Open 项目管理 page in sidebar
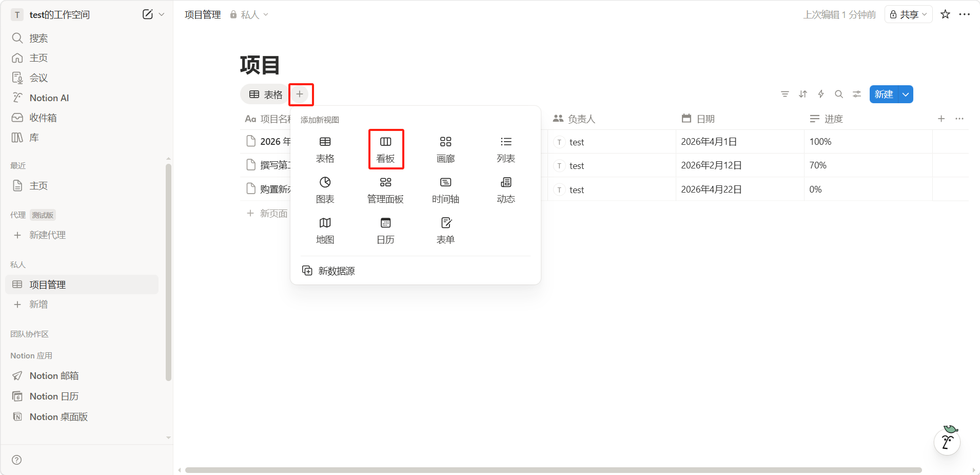This screenshot has height=475, width=980. pyautogui.click(x=47, y=284)
